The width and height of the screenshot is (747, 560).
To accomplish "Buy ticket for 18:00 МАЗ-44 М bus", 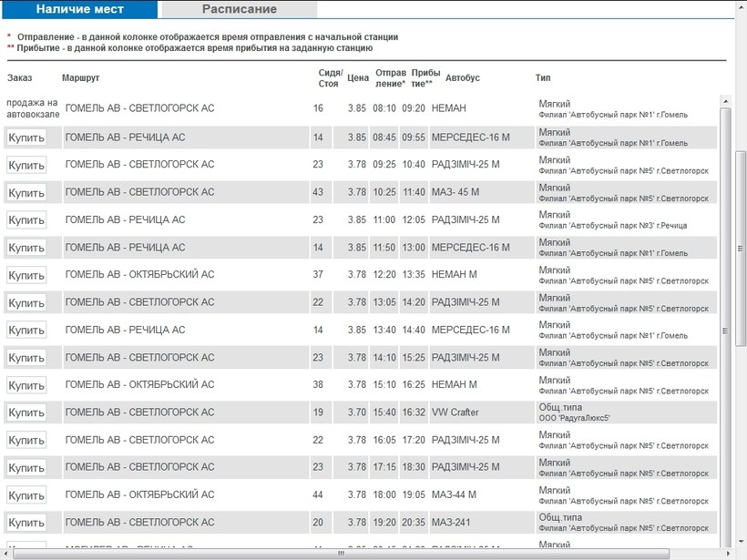I will pos(26,494).
